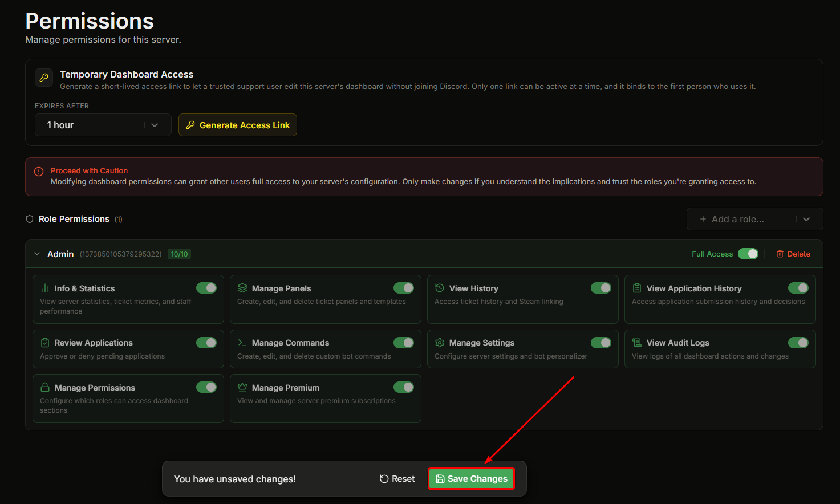Image resolution: width=840 pixels, height=504 pixels.
Task: Collapse the Admin role section chevron
Action: click(x=37, y=254)
